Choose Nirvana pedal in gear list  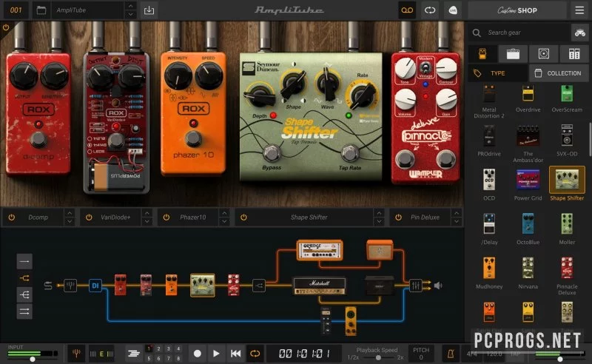(x=528, y=273)
